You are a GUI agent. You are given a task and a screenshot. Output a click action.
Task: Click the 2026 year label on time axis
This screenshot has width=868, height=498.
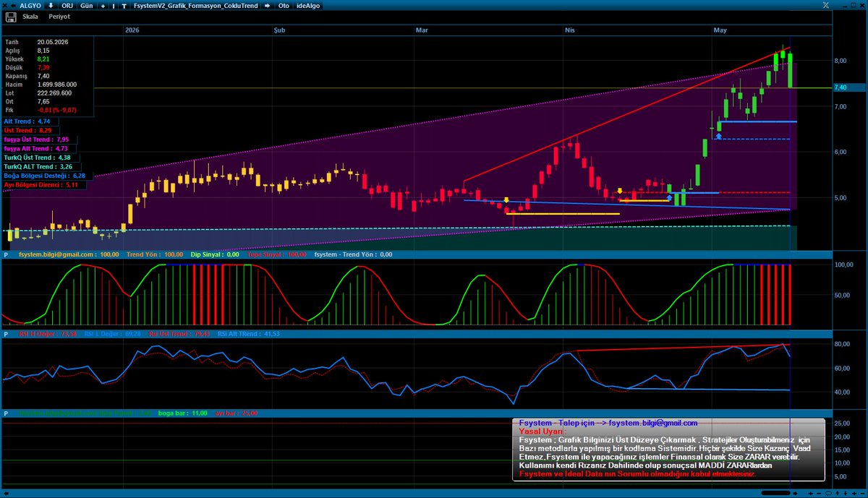[x=132, y=30]
